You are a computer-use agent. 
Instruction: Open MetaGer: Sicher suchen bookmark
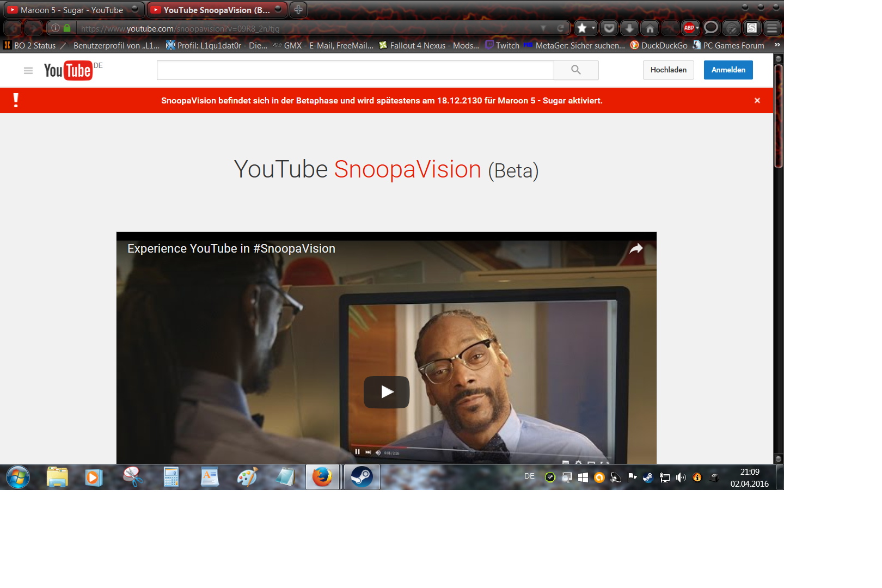tap(574, 46)
